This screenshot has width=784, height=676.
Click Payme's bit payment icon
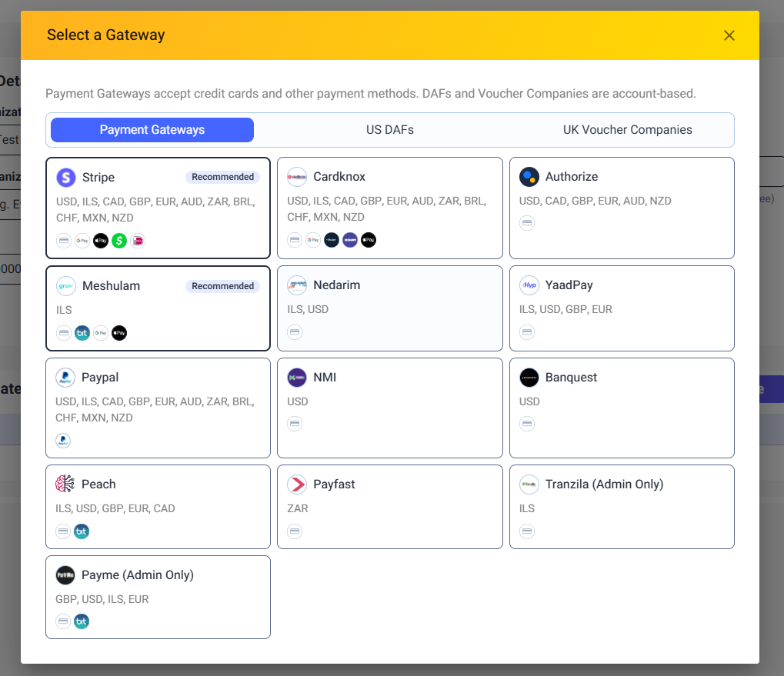82,621
